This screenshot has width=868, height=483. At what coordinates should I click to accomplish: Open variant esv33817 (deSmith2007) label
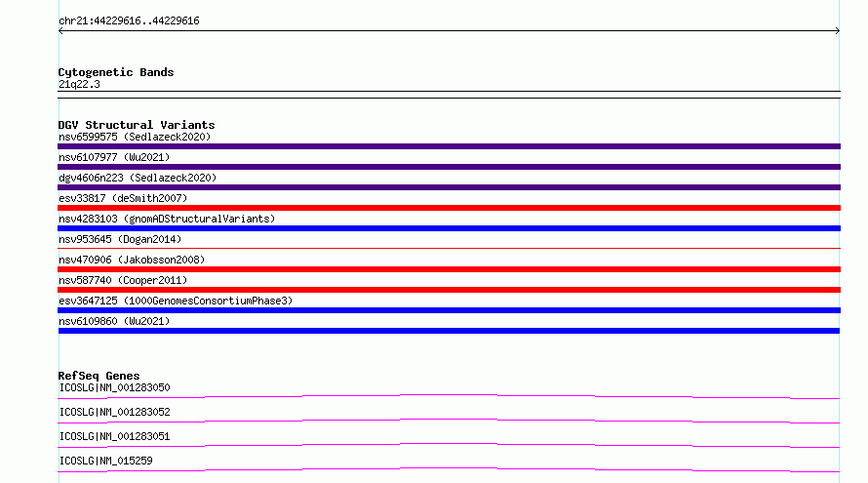(123, 198)
